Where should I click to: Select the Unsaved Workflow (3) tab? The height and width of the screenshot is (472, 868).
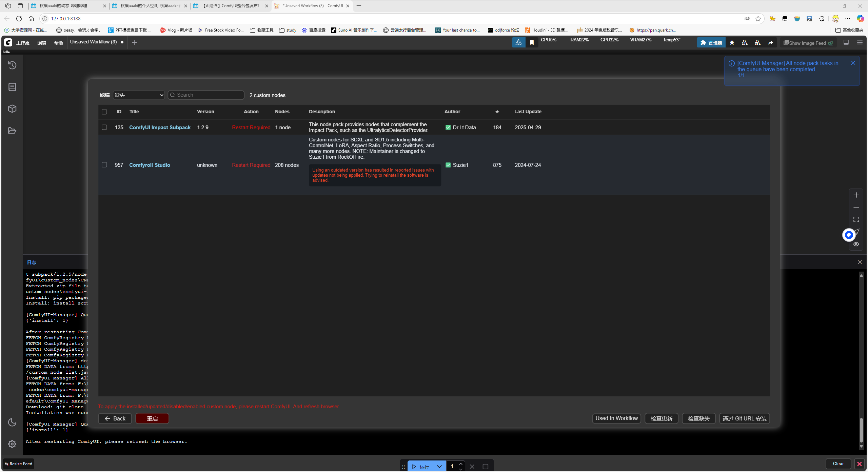(x=97, y=42)
